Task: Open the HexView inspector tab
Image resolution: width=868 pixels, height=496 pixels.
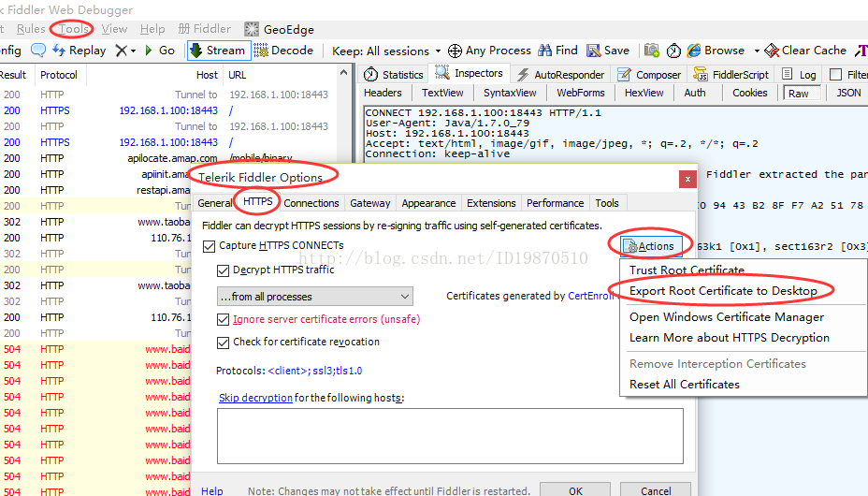Action: coord(644,93)
